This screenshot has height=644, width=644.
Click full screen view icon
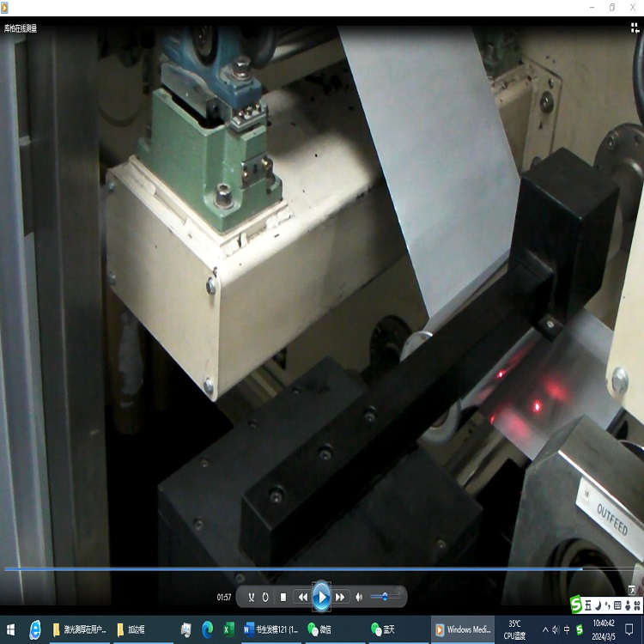pos(632,590)
